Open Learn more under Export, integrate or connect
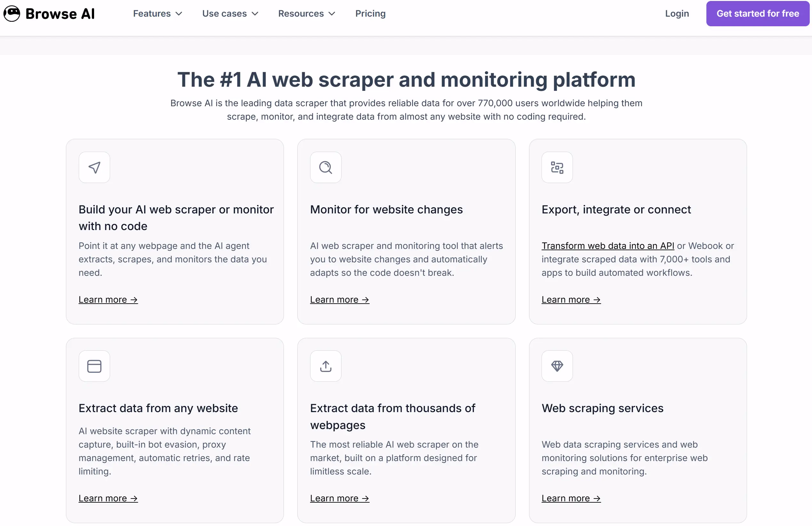The width and height of the screenshot is (812, 526). tap(571, 299)
